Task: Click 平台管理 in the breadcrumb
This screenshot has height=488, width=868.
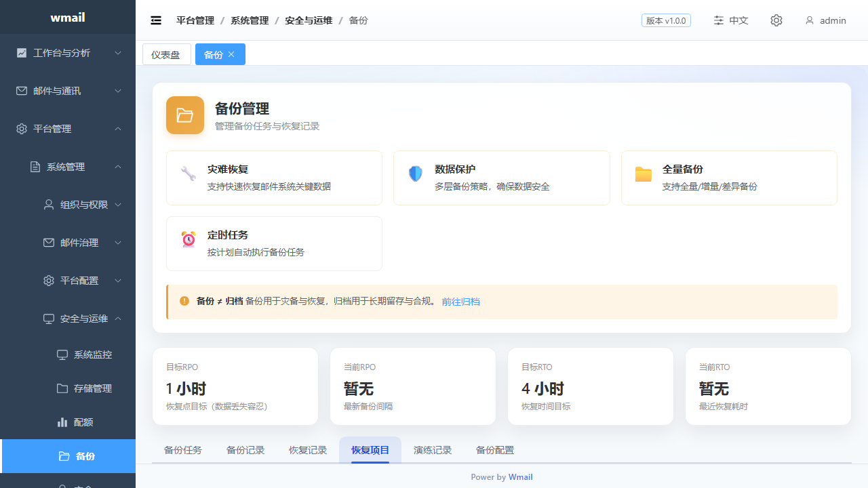Action: coord(195,20)
